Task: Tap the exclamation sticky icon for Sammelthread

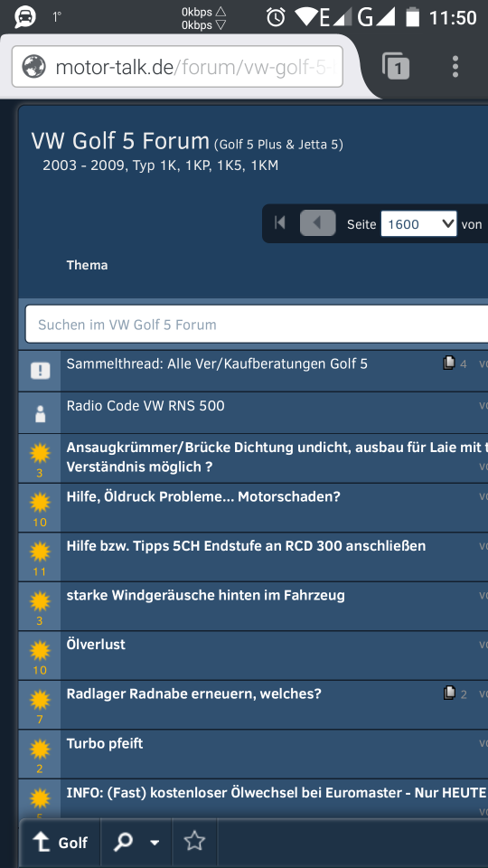Action: (40, 371)
